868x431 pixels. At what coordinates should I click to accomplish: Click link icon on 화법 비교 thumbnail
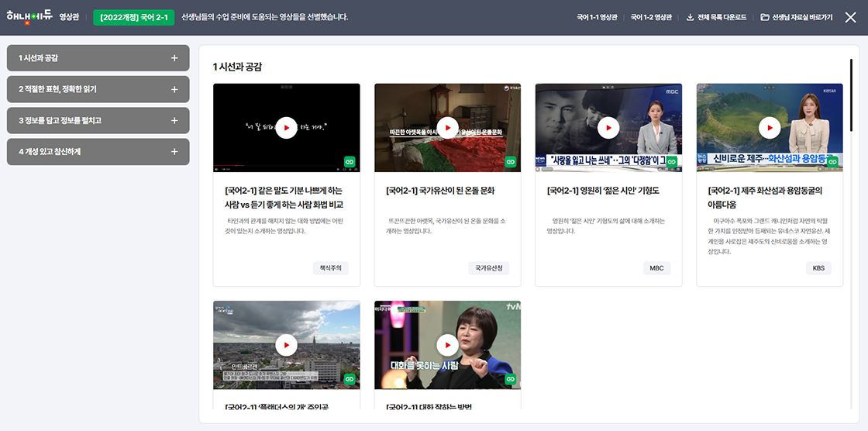tap(350, 162)
